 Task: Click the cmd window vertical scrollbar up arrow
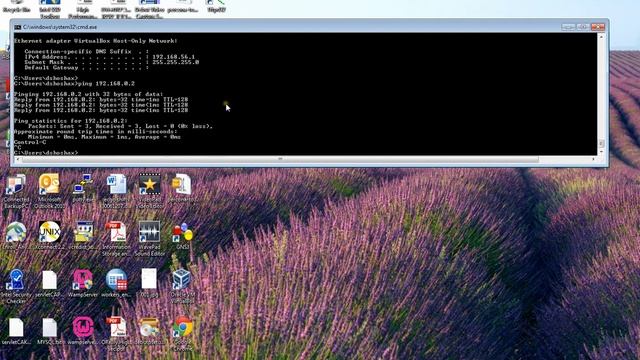(x=601, y=37)
